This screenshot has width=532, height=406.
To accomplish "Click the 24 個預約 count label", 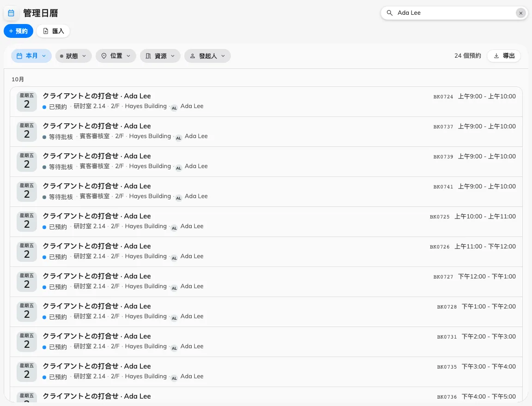I will click(x=467, y=56).
